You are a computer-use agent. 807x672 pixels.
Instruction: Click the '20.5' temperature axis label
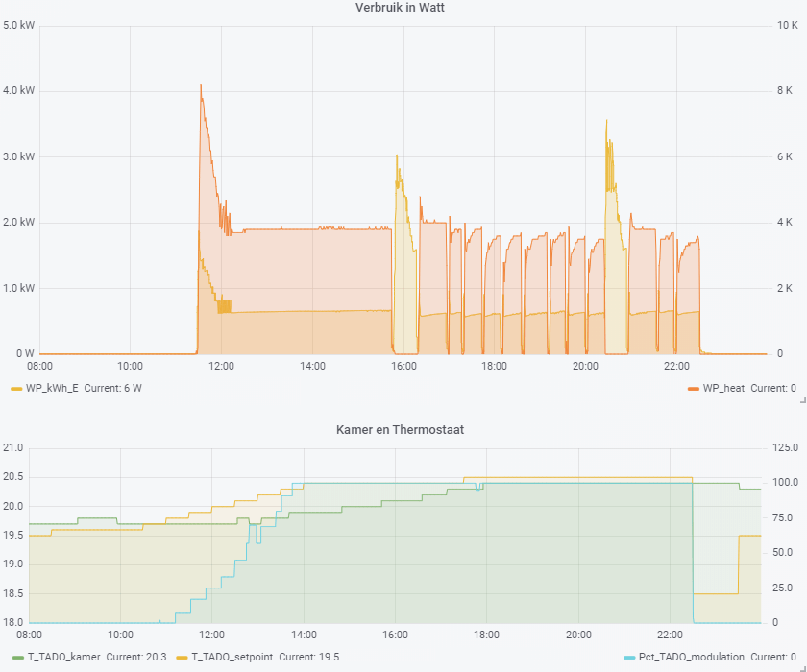(12, 476)
